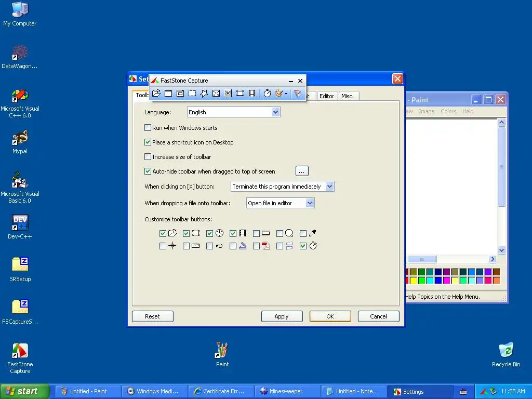Minimize the FastStone Capture toolbar
This screenshot has height=399, width=532.
pos(291,81)
